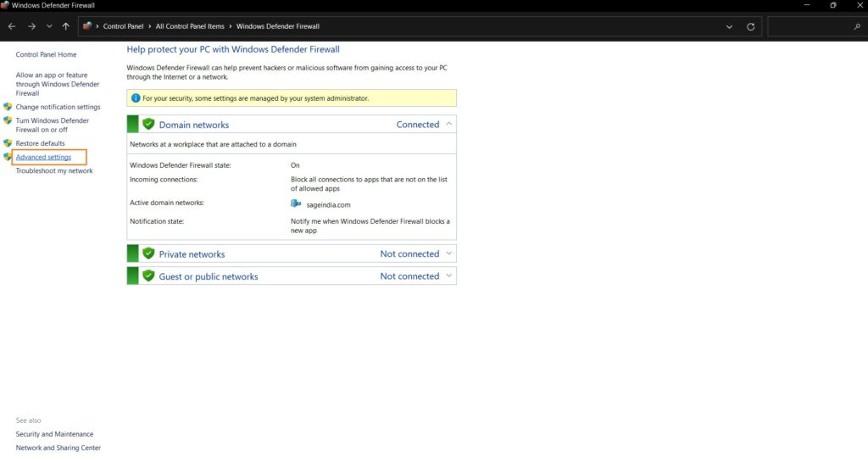The width and height of the screenshot is (868, 462).
Task: Expand Guest or public networks section
Action: [x=449, y=276]
